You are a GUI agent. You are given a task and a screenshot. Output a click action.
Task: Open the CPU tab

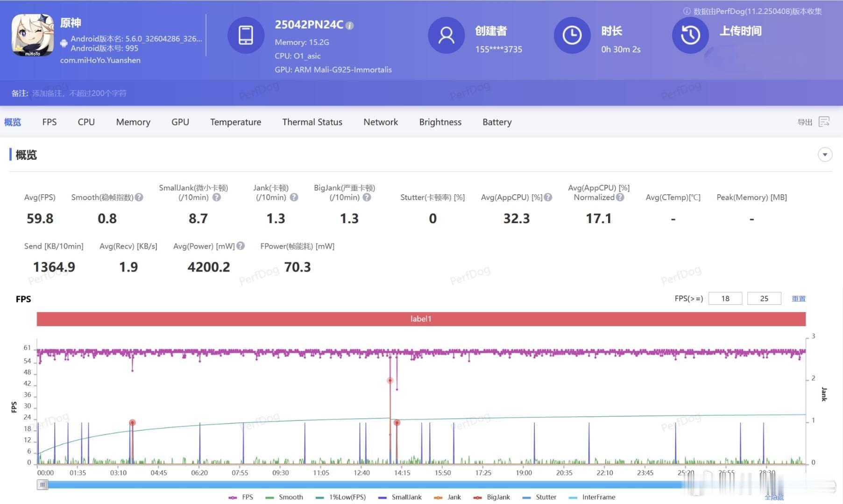click(x=86, y=122)
